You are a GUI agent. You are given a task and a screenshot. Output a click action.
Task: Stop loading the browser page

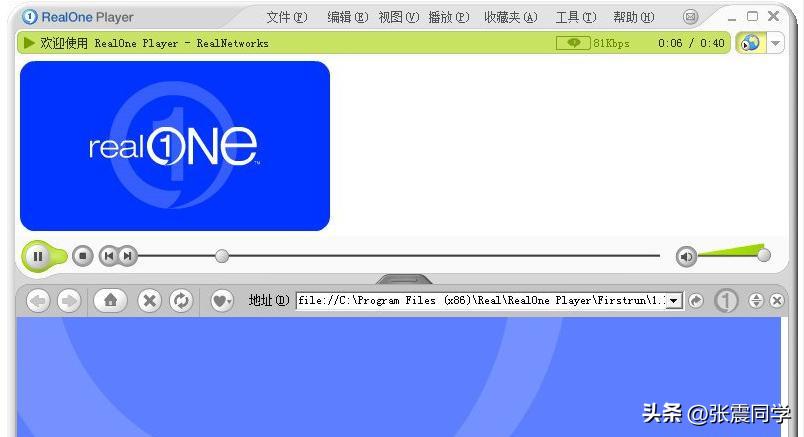[149, 301]
